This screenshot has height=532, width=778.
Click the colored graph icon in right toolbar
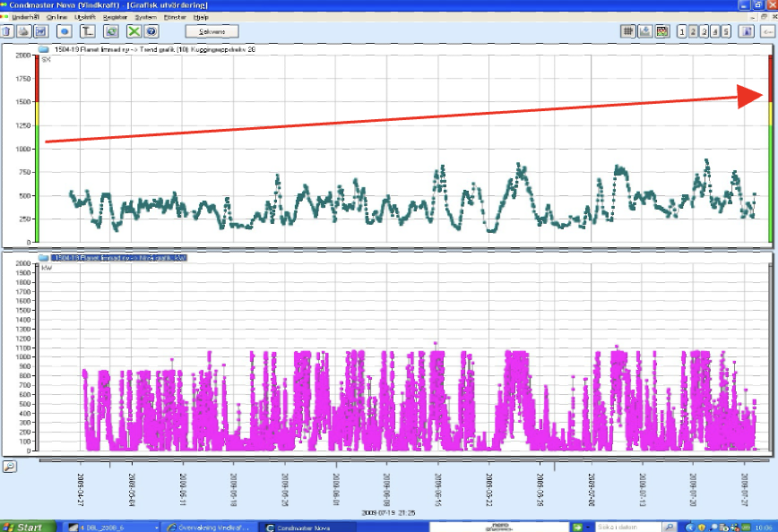tap(661, 31)
